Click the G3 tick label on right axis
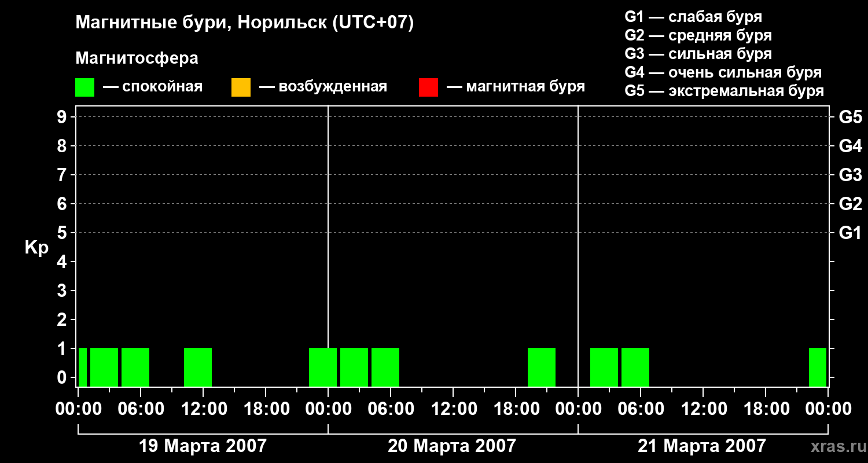The width and height of the screenshot is (868, 463). [850, 175]
